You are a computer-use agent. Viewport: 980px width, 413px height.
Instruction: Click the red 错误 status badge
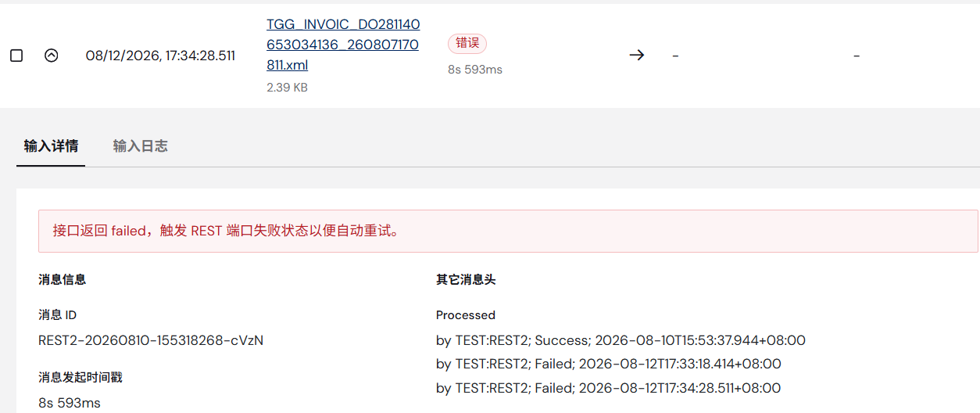click(467, 43)
